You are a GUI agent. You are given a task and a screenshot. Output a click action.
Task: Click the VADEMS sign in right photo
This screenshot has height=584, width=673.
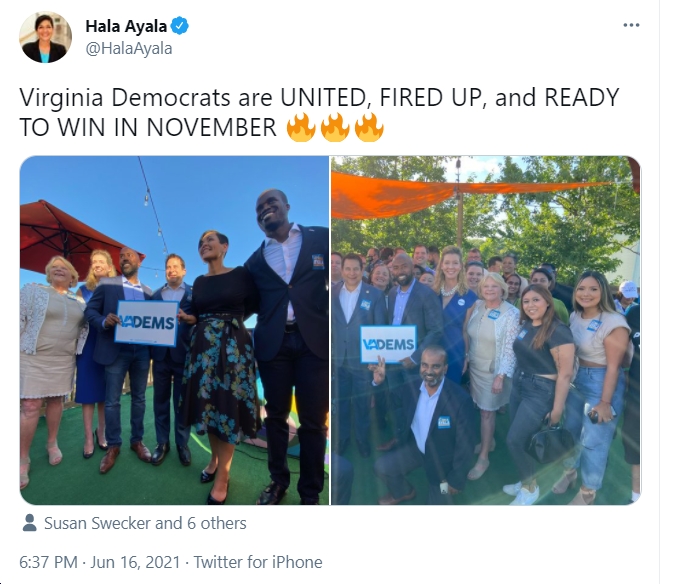click(388, 344)
